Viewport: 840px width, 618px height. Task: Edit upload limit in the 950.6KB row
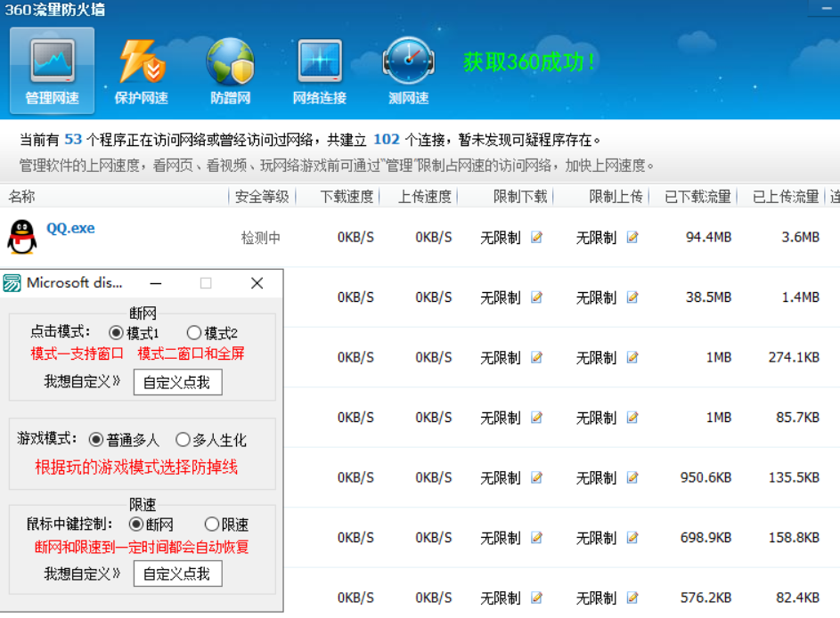(632, 477)
